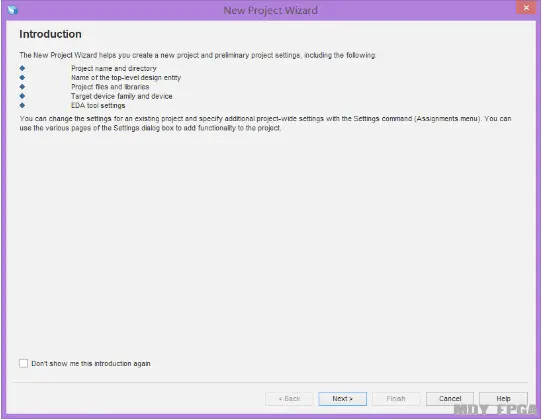Click the Introduction heading

[x=51, y=34]
